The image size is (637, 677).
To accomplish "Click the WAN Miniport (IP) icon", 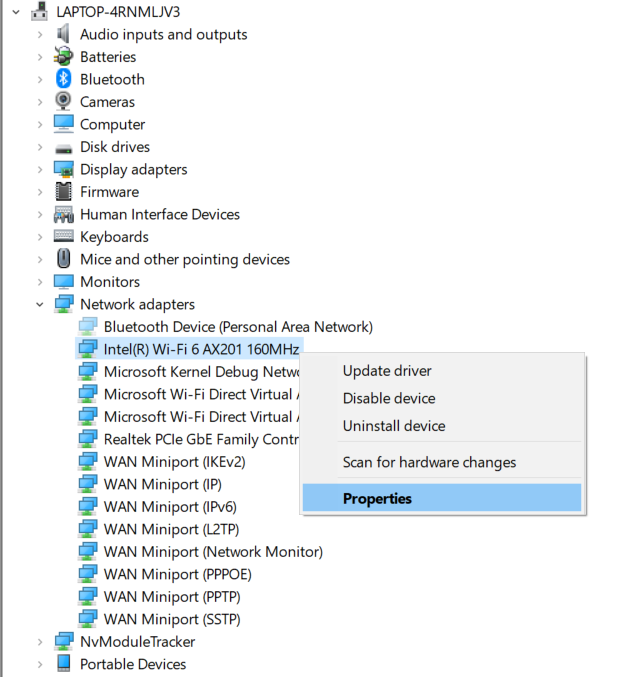I will point(88,484).
